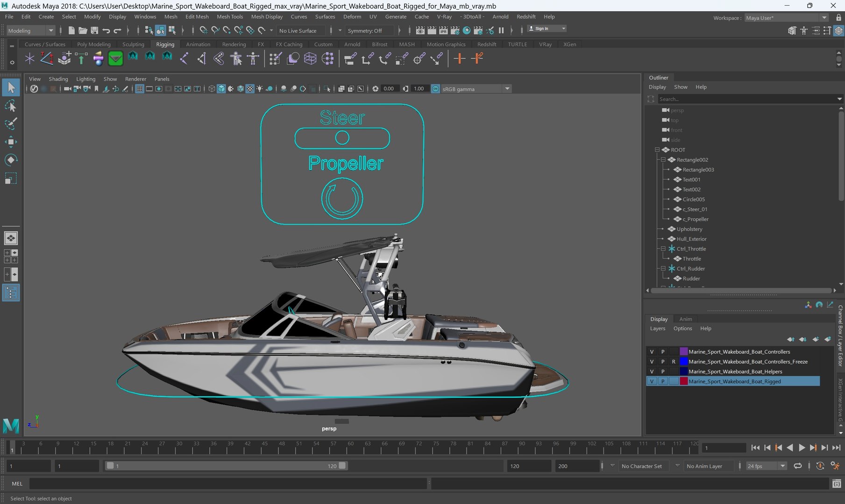Toggle viewport grid display icon
Image resolution: width=845 pixels, height=504 pixels.
pyautogui.click(x=139, y=89)
